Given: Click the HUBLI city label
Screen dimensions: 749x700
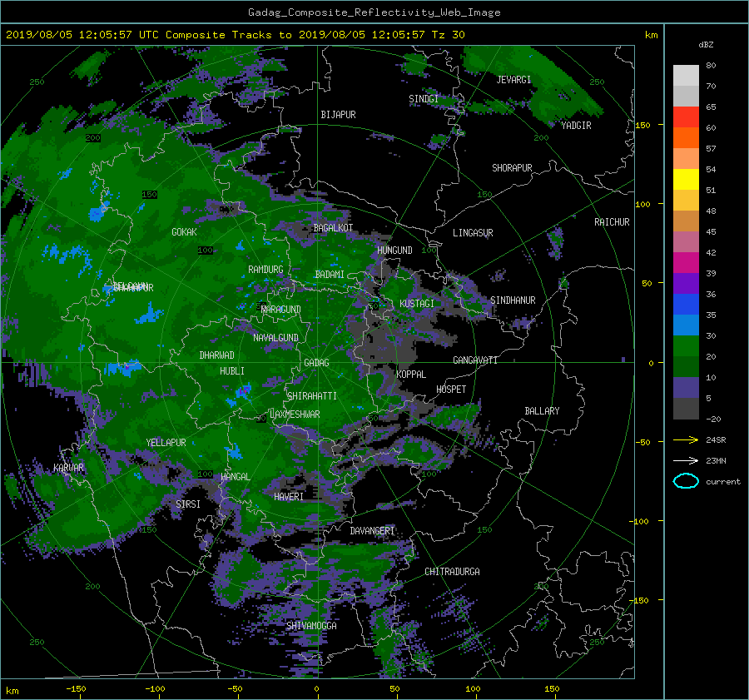Looking at the screenshot, I should (x=231, y=371).
